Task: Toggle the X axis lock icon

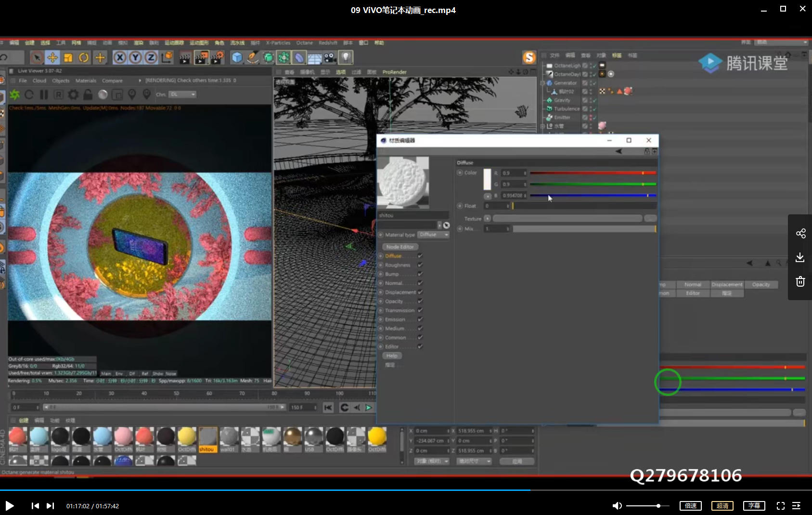Action: pyautogui.click(x=120, y=58)
